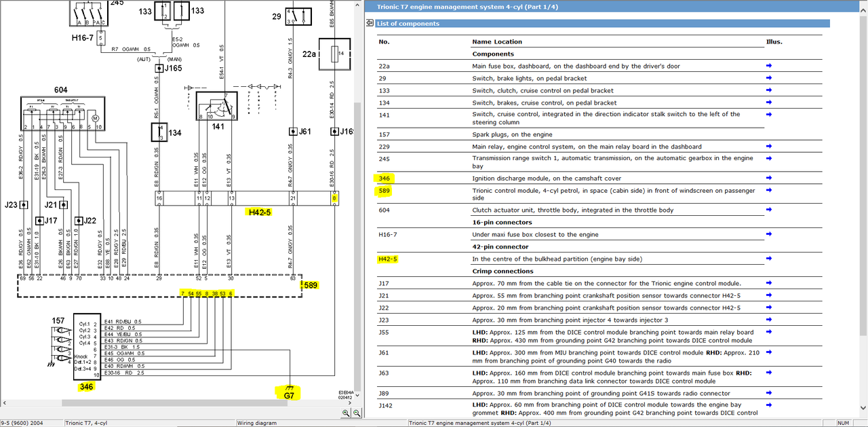Open illustration arrow for 133 clutch switch
This screenshot has height=427, width=868.
pos(769,90)
